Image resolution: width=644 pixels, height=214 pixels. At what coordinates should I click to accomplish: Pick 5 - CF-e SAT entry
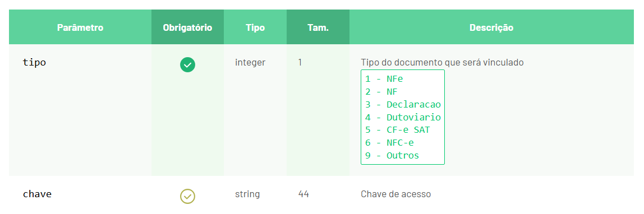(x=397, y=130)
